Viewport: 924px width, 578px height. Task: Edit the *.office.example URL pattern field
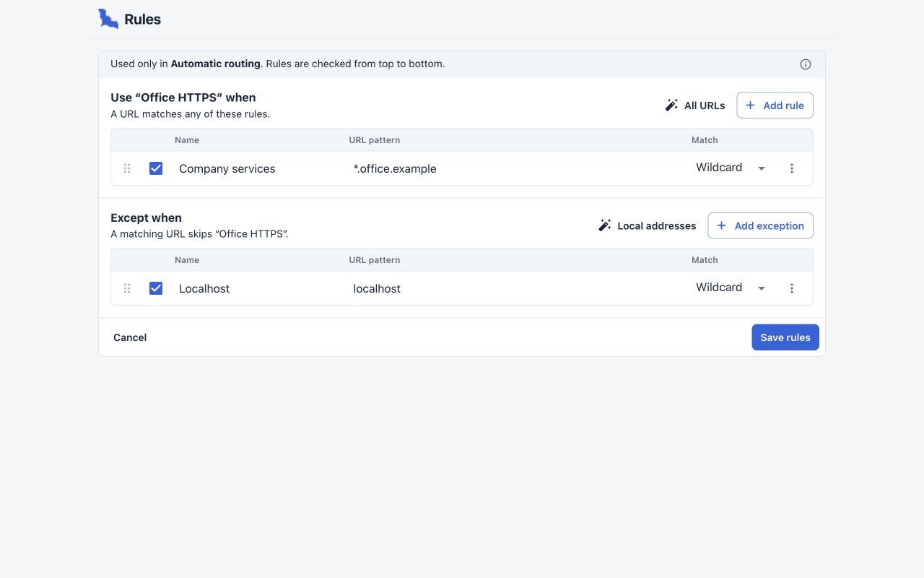point(515,168)
